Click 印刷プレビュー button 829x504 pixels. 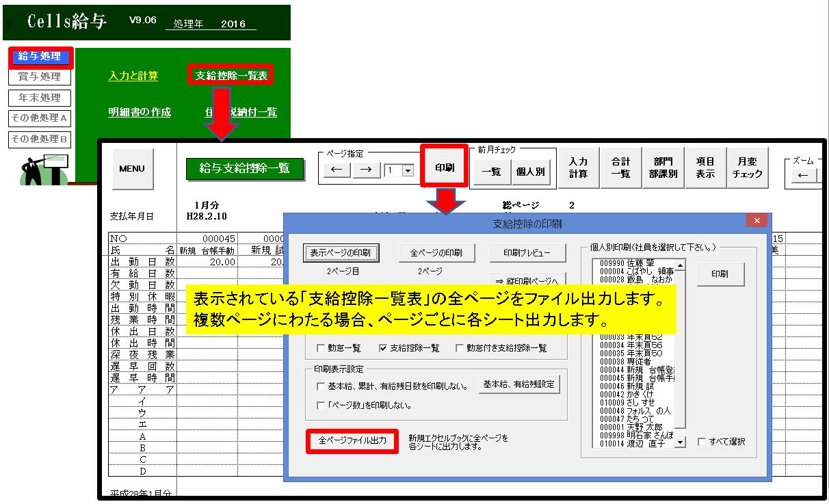tap(528, 252)
